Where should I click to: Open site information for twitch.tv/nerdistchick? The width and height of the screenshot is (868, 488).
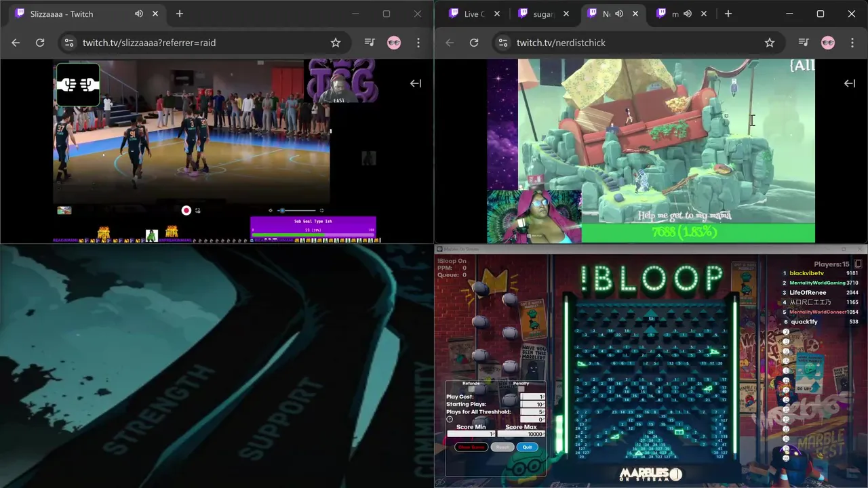[x=502, y=43]
